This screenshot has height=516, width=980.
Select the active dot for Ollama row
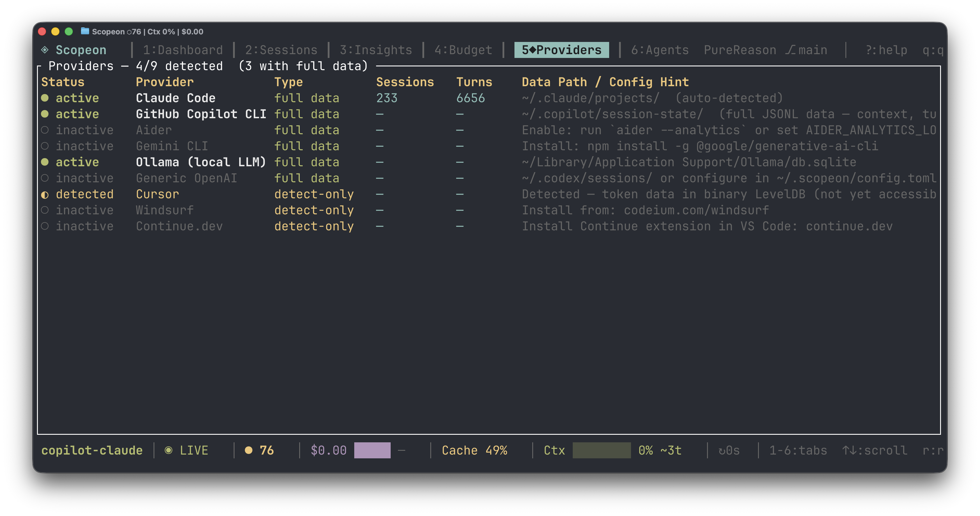tap(45, 162)
